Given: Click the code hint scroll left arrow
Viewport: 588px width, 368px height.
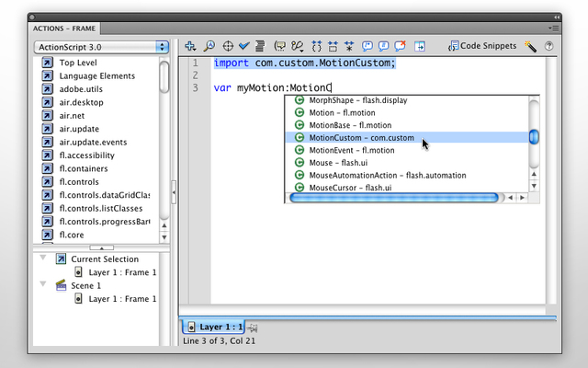Looking at the screenshot, I should pyautogui.click(x=510, y=198).
